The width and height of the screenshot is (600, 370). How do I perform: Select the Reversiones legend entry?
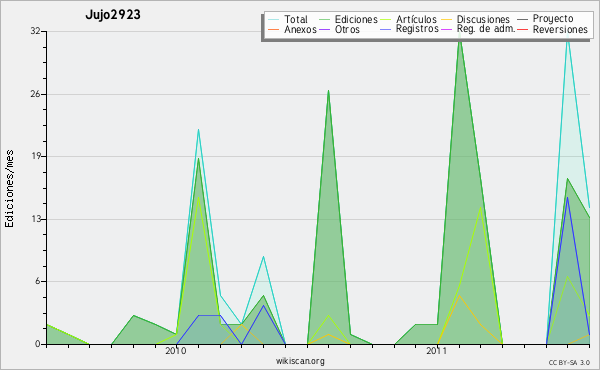tap(553, 29)
